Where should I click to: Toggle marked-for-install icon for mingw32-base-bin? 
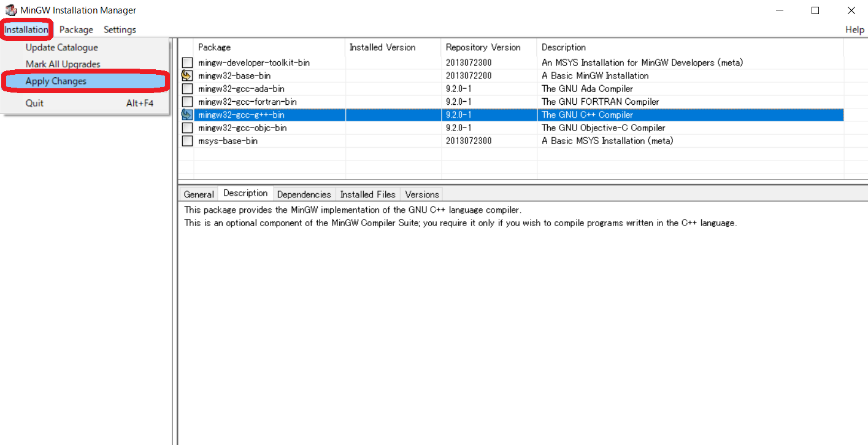click(187, 75)
